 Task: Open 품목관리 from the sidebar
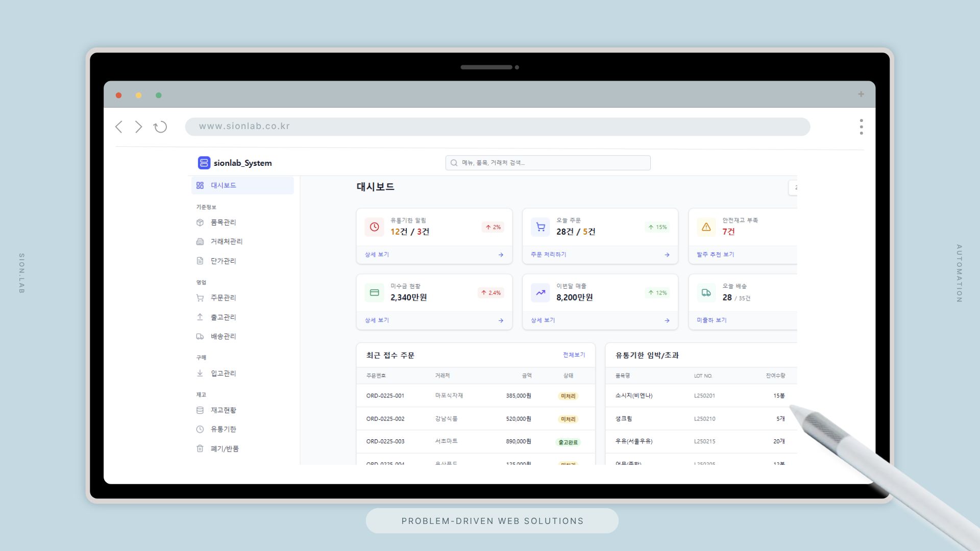pos(223,222)
